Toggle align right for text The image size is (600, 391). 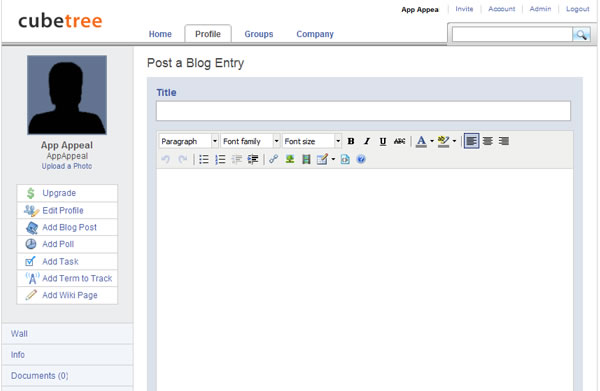504,141
